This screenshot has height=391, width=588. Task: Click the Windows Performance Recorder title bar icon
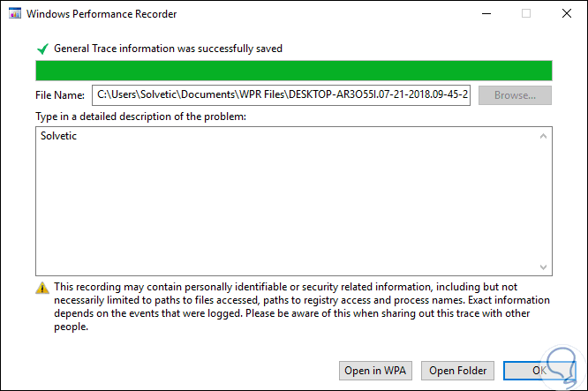(x=13, y=14)
